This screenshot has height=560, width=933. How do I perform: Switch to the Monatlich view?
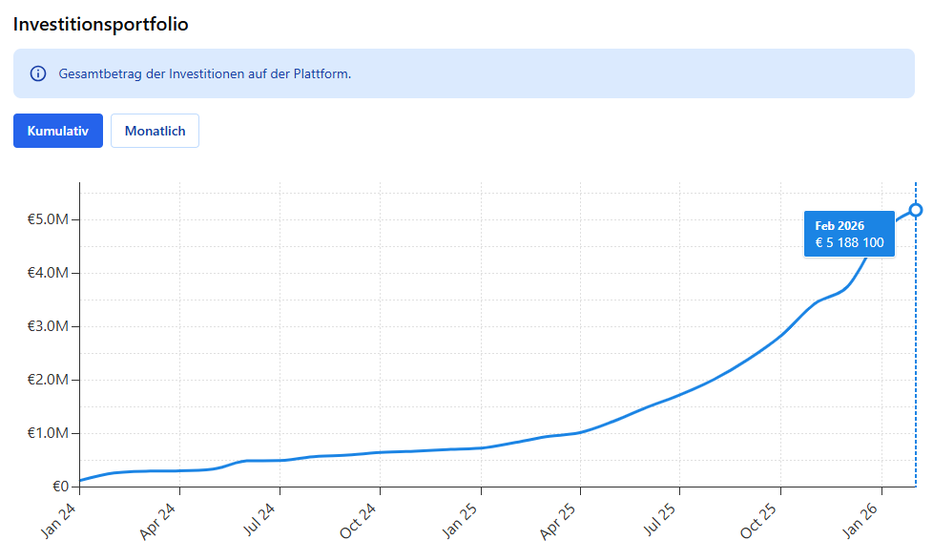155,131
